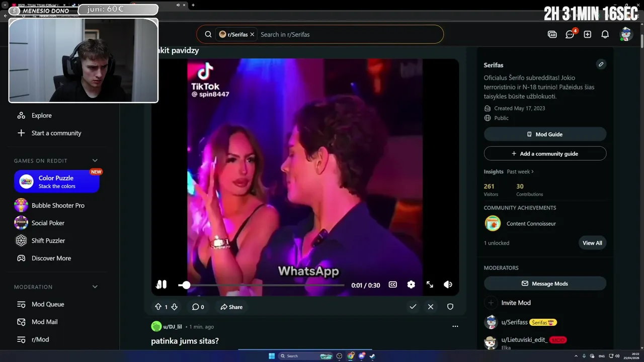The height and width of the screenshot is (362, 644).
Task: Approve the post with checkmark icon
Action: tap(413, 307)
